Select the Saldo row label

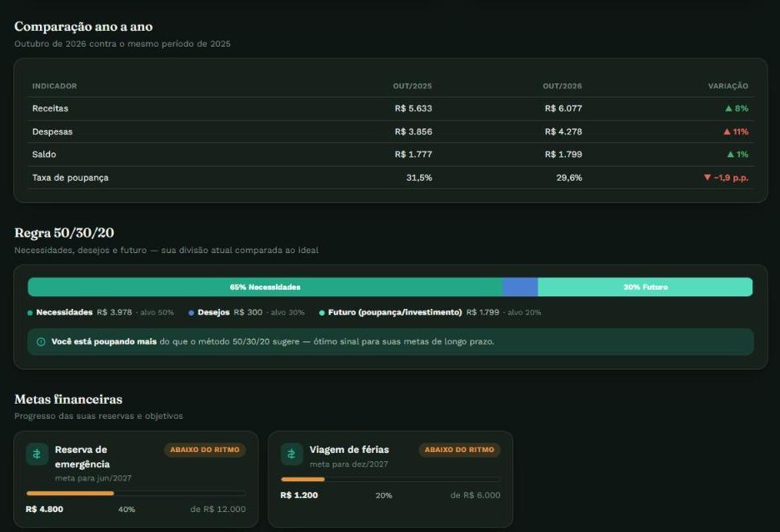coord(44,154)
